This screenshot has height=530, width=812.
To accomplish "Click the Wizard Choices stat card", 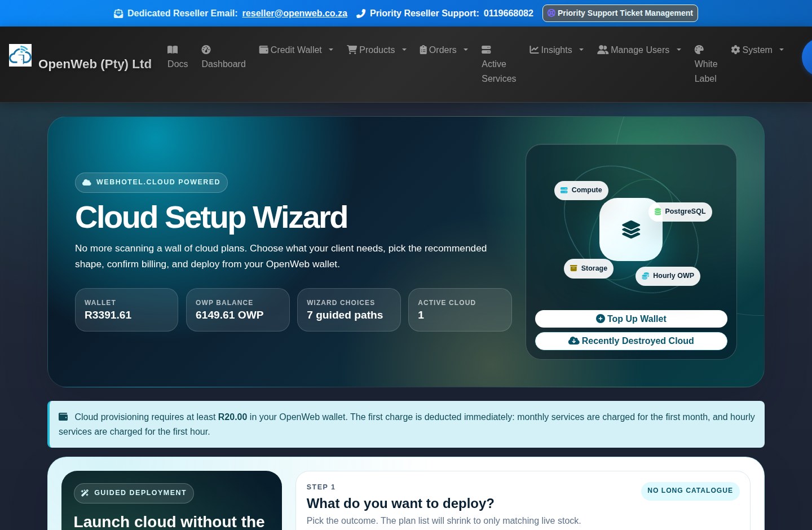I will 349,310.
